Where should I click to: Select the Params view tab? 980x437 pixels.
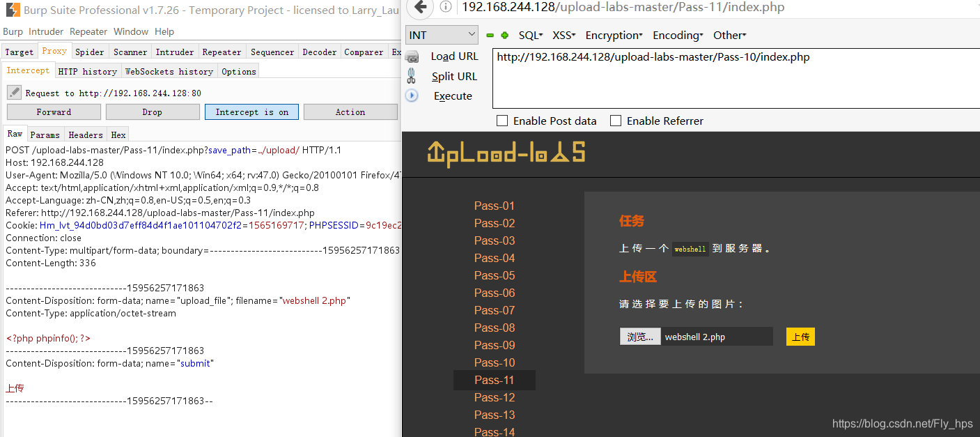45,135
